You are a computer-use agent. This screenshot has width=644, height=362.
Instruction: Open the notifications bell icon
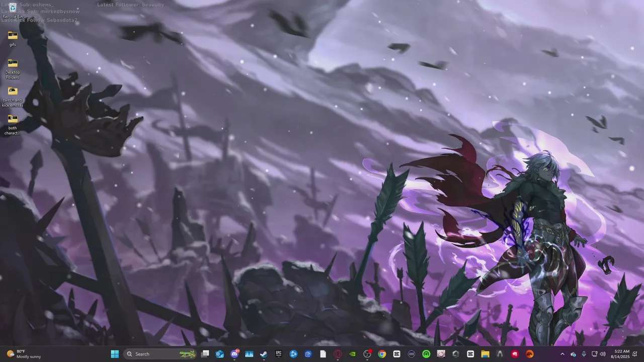[635, 354]
